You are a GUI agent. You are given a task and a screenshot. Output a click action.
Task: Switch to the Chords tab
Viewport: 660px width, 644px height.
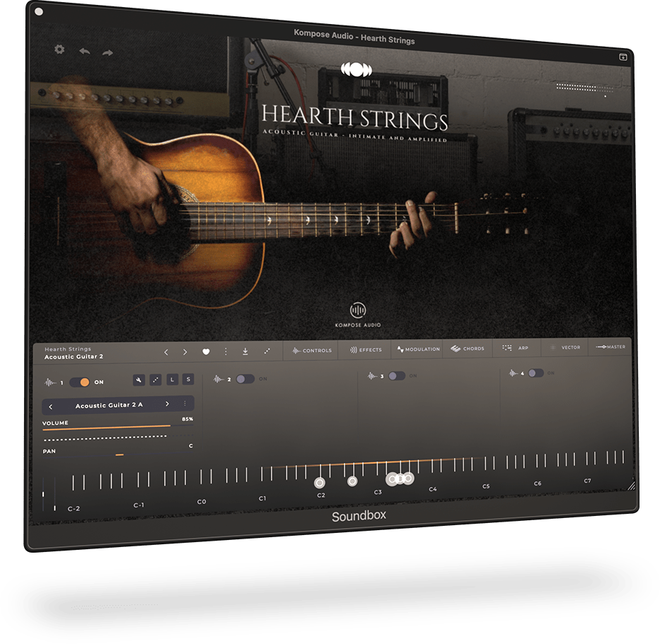click(468, 348)
